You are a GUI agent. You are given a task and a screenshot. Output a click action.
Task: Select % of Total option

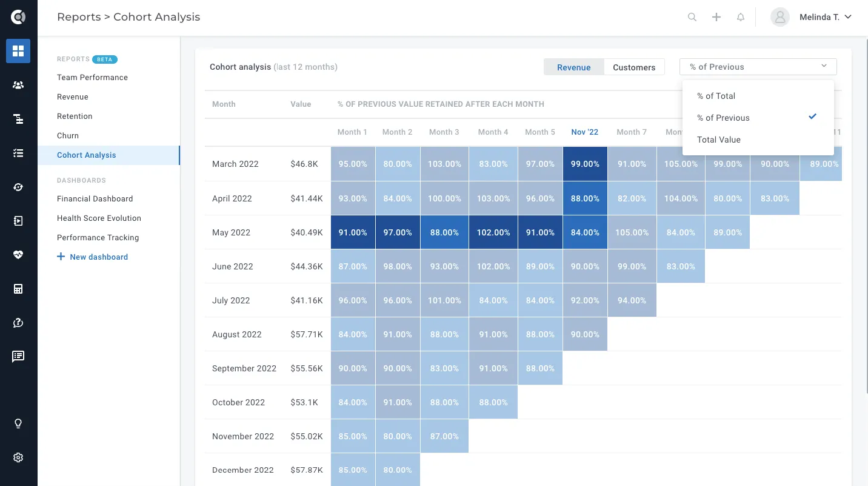[758, 96]
